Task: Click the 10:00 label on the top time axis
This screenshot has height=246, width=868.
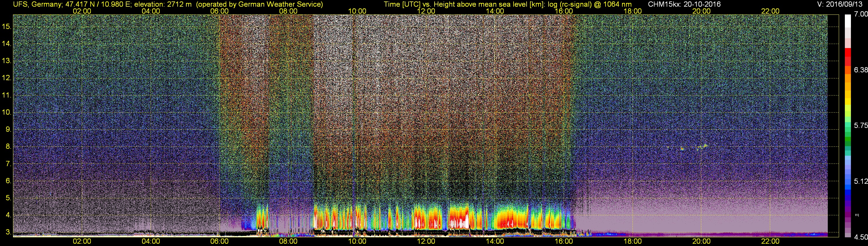Action: point(357,11)
